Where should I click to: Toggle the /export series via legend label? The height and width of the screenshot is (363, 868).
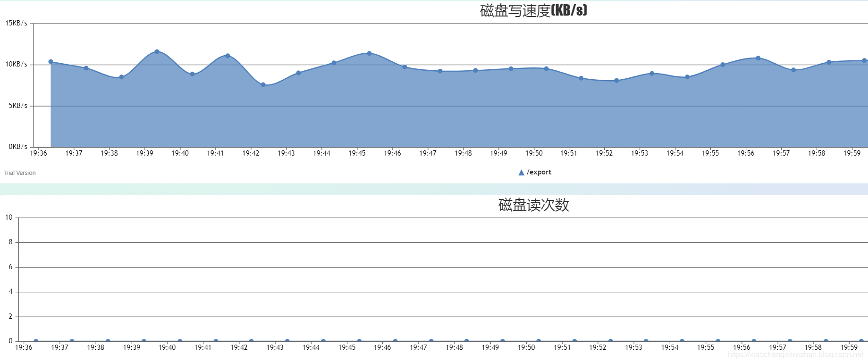(539, 172)
